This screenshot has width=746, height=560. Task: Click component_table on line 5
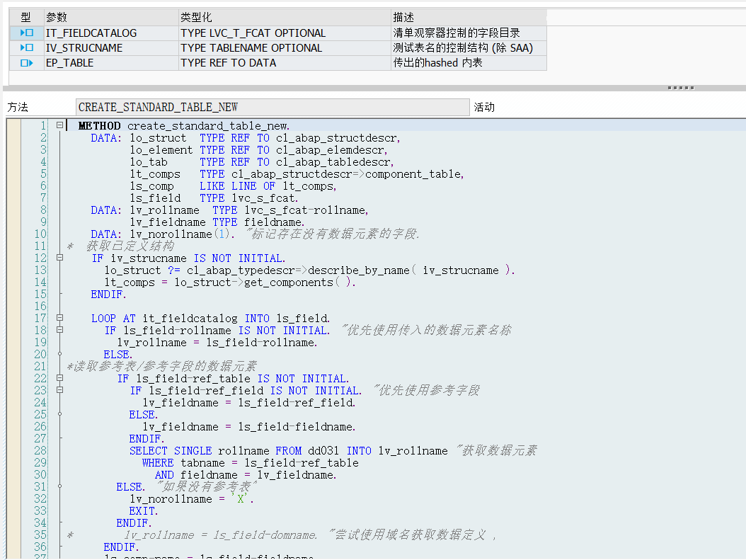tap(414, 174)
